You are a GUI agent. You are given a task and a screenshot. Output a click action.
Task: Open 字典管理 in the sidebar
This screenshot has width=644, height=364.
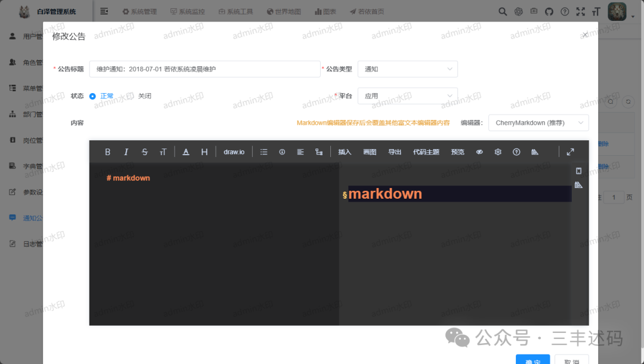[26, 166]
